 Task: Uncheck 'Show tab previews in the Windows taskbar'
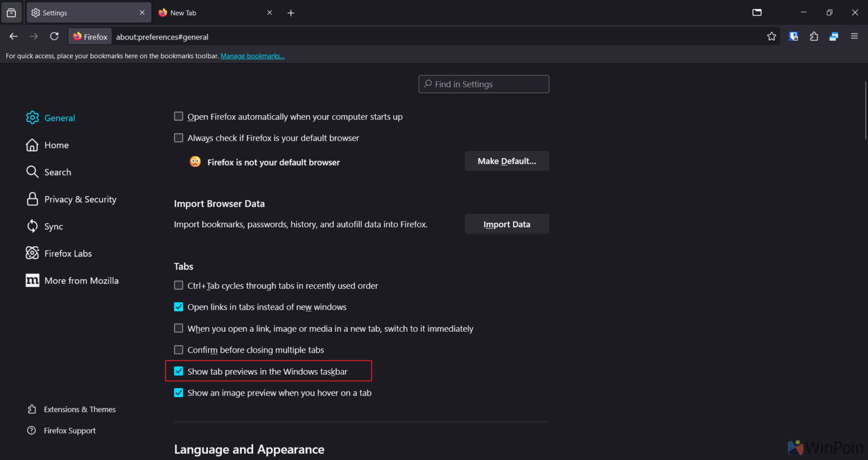(x=179, y=371)
